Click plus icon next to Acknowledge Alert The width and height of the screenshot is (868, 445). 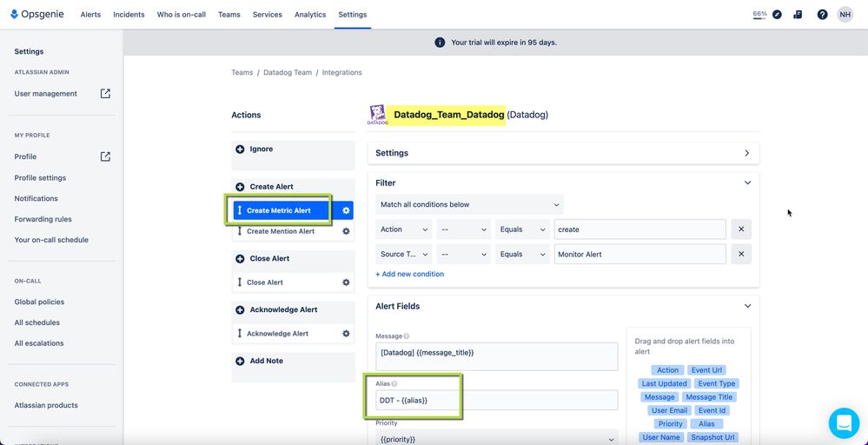[x=240, y=310]
